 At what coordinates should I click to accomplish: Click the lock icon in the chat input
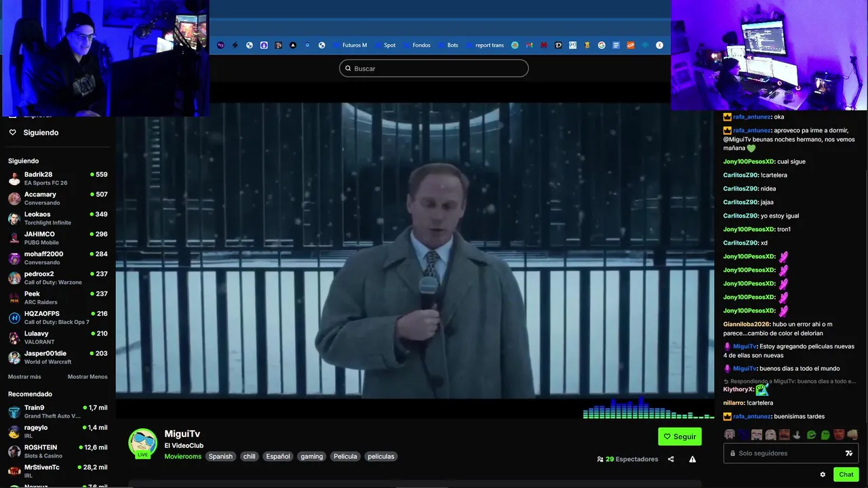[x=732, y=453]
